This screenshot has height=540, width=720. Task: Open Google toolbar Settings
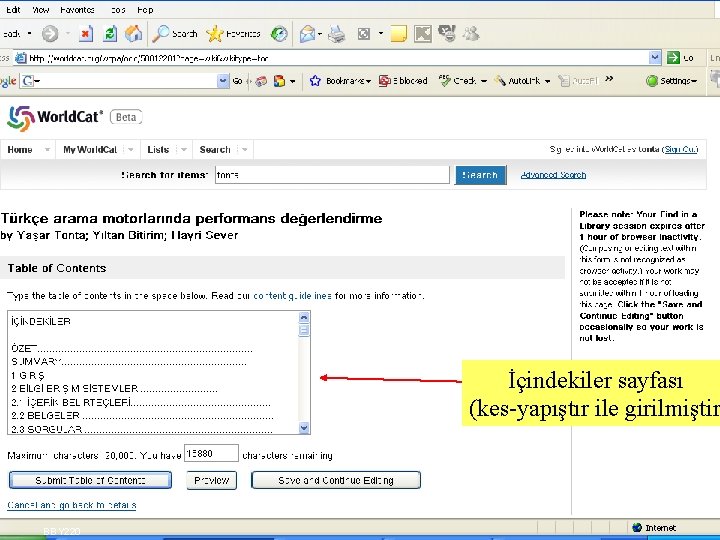[x=671, y=81]
